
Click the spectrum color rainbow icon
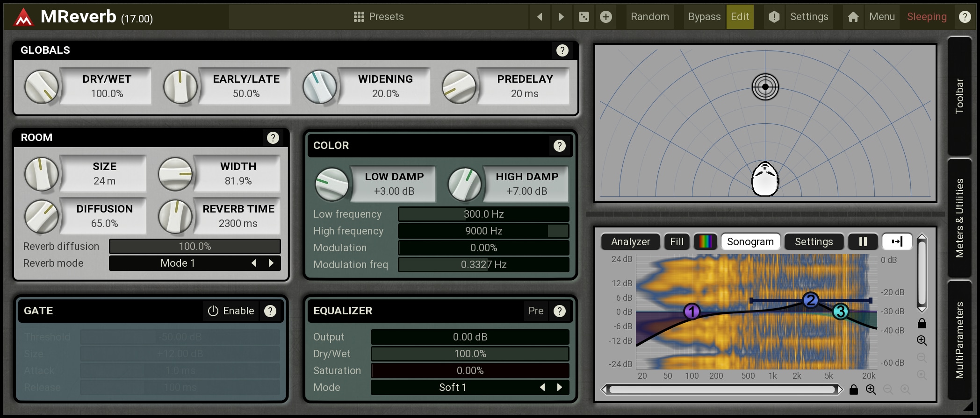705,241
